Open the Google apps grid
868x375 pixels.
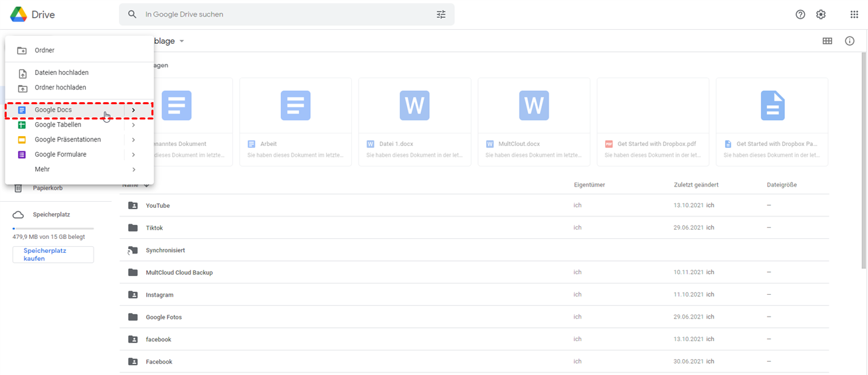tap(854, 15)
